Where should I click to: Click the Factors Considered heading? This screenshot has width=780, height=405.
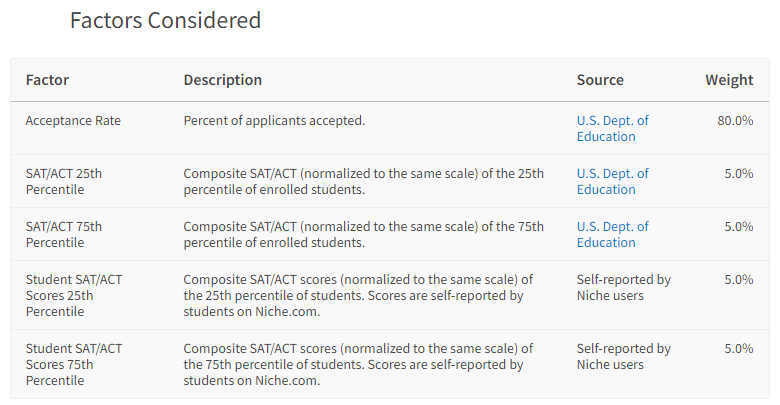pyautogui.click(x=165, y=20)
